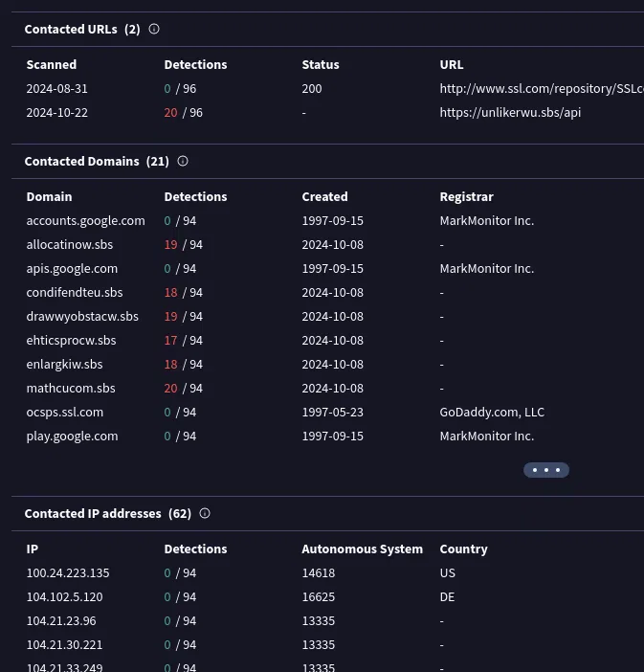Click the Registrar column header
Image resolution: width=644 pixels, height=672 pixels.
467,196
